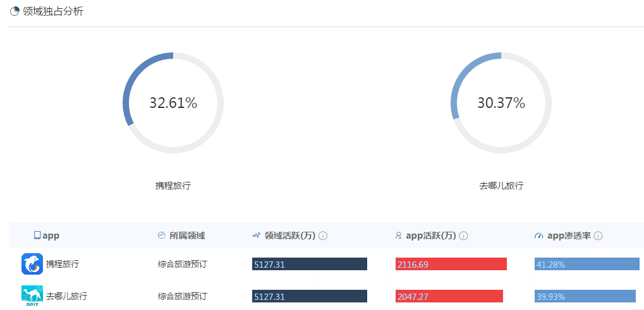Click the app渗透率 column header text

pos(569,235)
